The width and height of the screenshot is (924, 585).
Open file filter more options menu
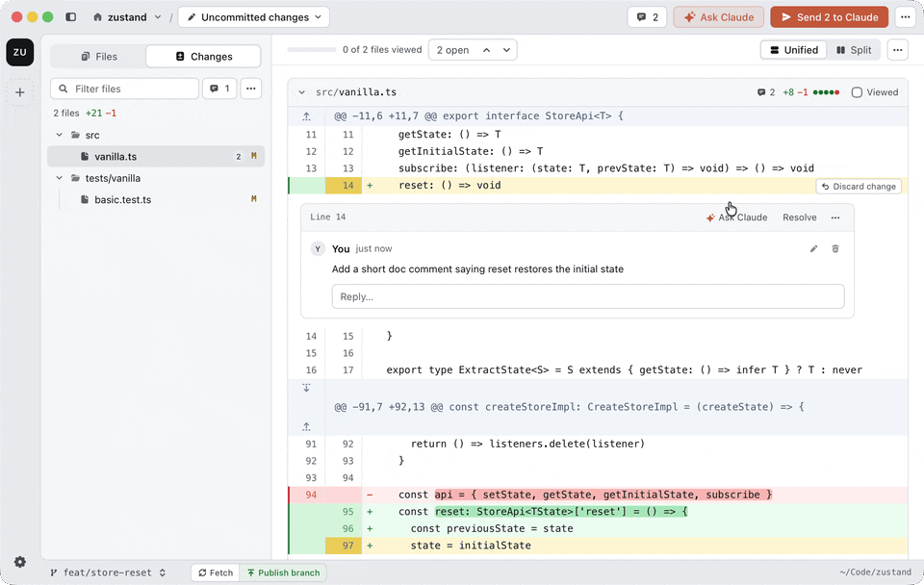click(x=251, y=89)
